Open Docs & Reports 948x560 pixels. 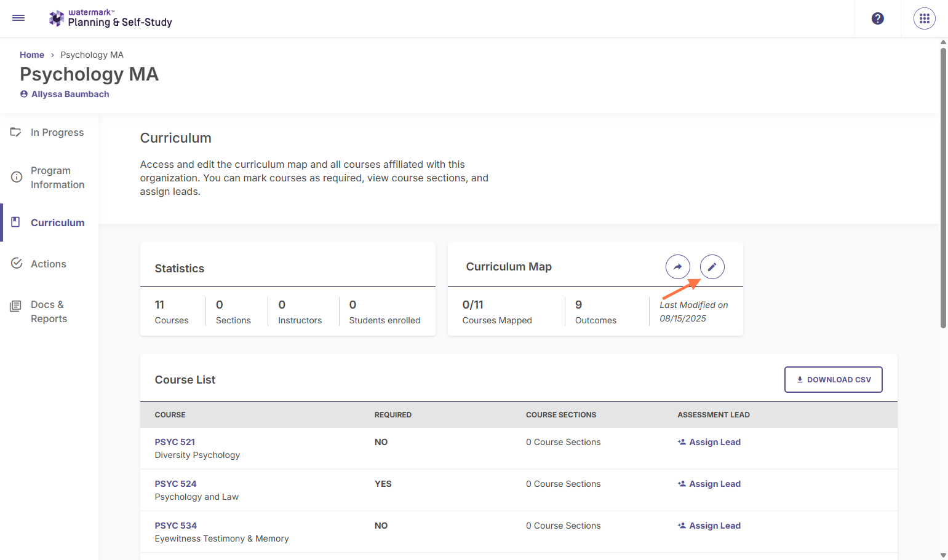point(49,312)
